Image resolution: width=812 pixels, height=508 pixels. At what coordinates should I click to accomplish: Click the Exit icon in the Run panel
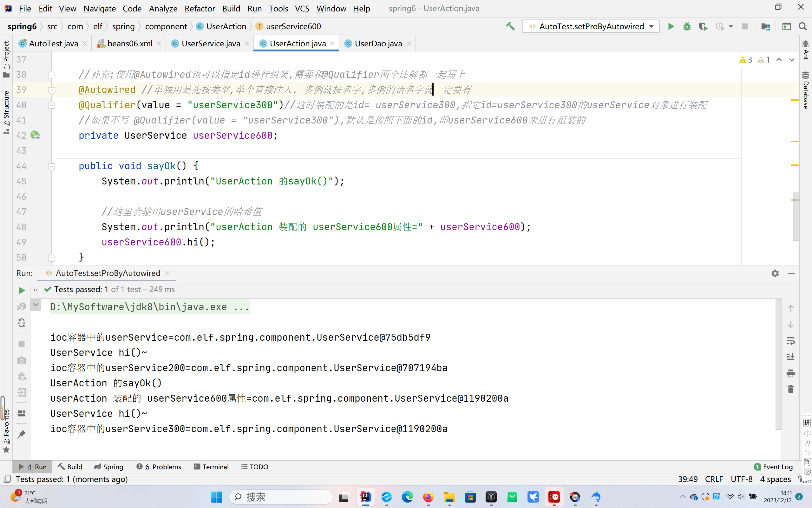pos(22,392)
